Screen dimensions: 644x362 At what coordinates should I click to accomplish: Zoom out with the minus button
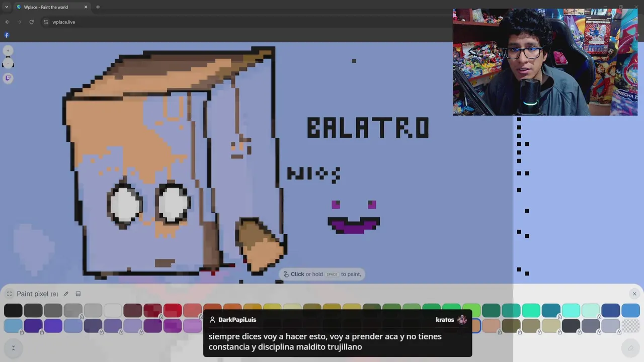[x=8, y=63]
